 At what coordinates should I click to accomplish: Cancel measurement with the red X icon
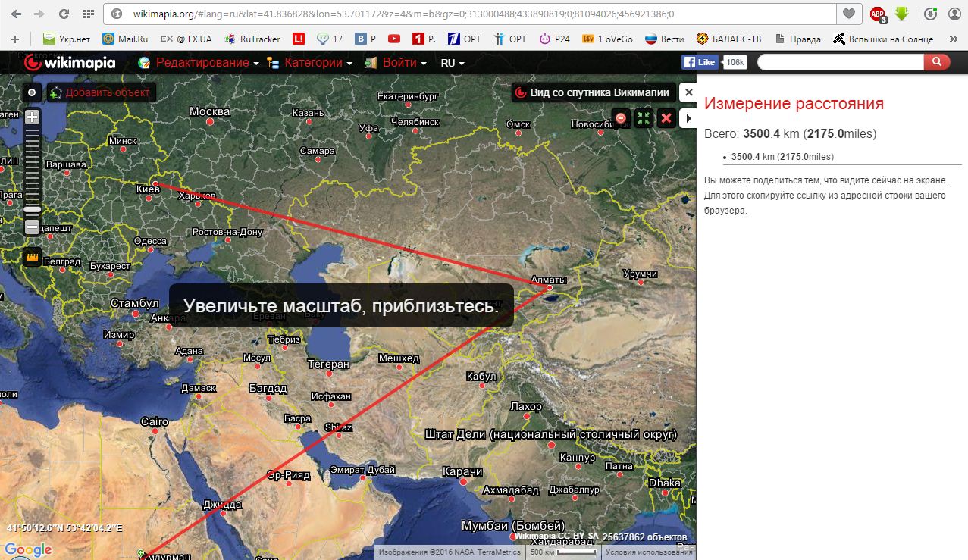666,117
